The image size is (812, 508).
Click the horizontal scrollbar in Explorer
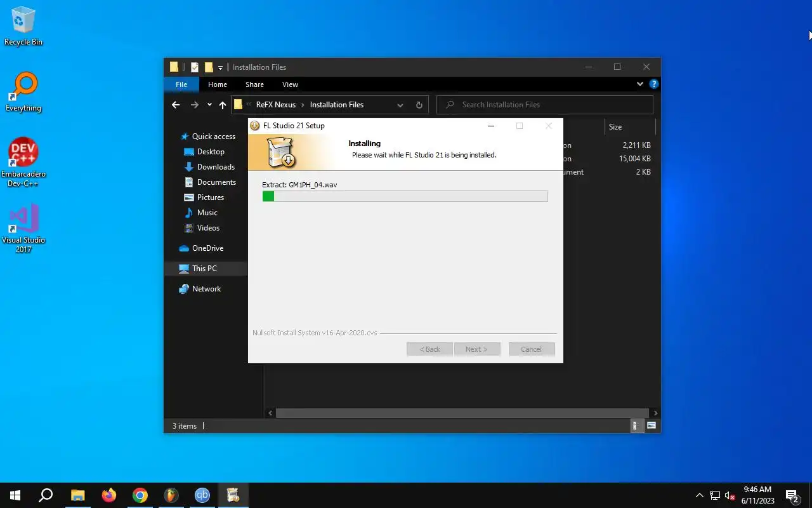pyautogui.click(x=463, y=413)
